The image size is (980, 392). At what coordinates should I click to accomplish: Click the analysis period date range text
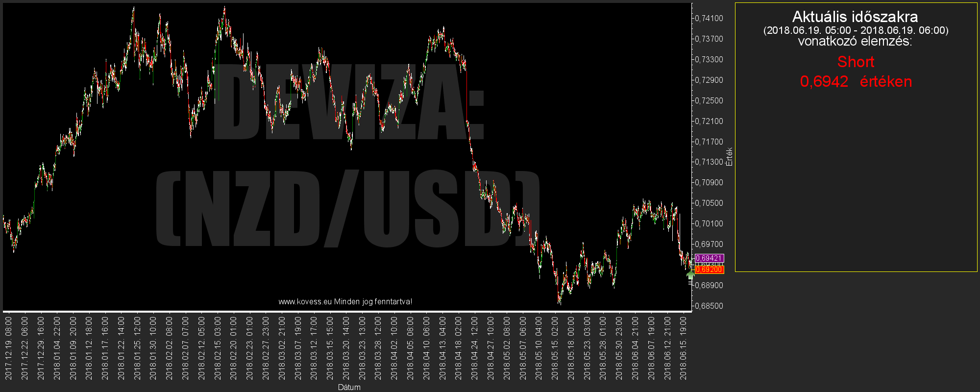click(856, 30)
